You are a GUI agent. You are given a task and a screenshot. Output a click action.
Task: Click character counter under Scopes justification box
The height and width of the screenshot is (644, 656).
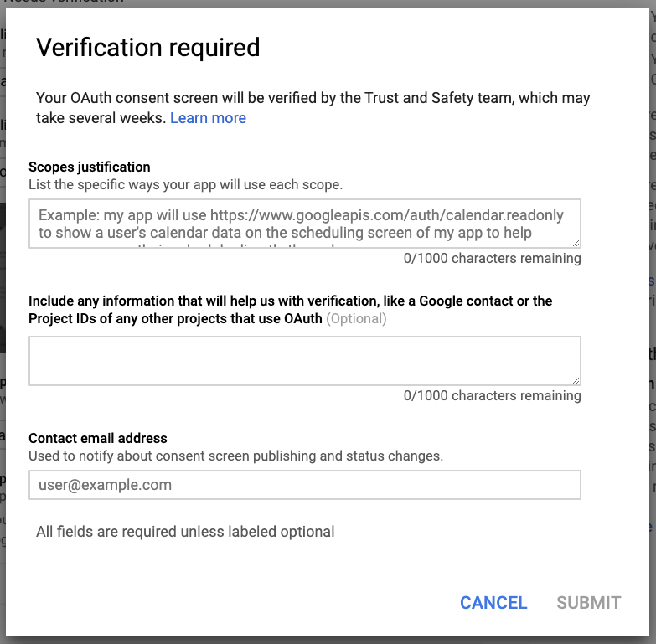click(x=492, y=258)
